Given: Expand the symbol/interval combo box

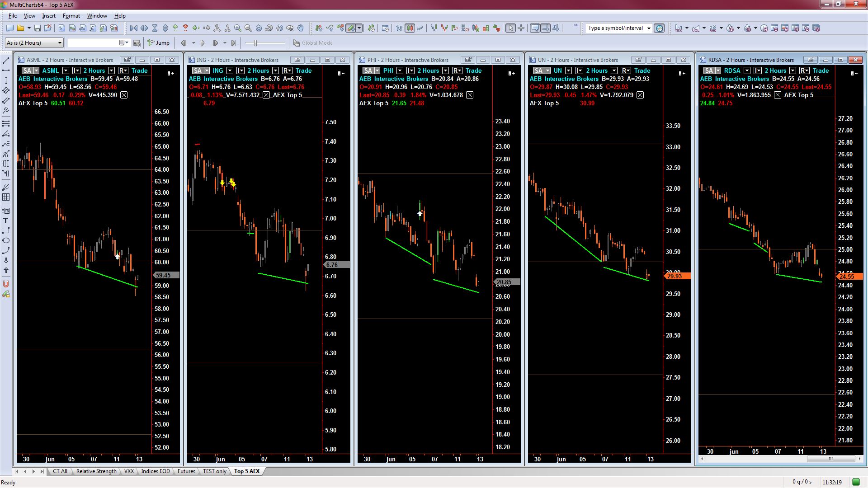Looking at the screenshot, I should pos(649,28).
